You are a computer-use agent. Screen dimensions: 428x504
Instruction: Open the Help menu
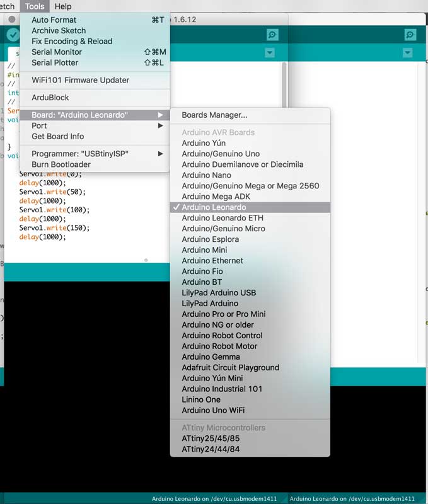pyautogui.click(x=63, y=6)
